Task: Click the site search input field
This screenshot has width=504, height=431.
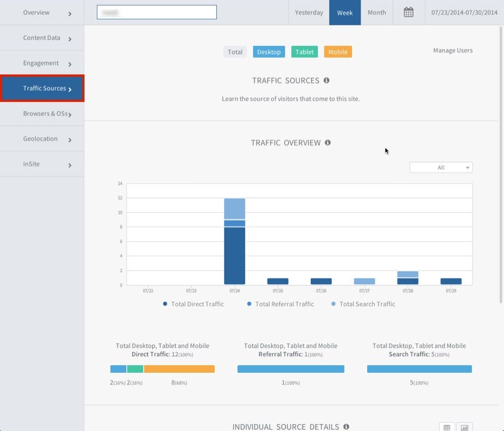Action: tap(157, 12)
